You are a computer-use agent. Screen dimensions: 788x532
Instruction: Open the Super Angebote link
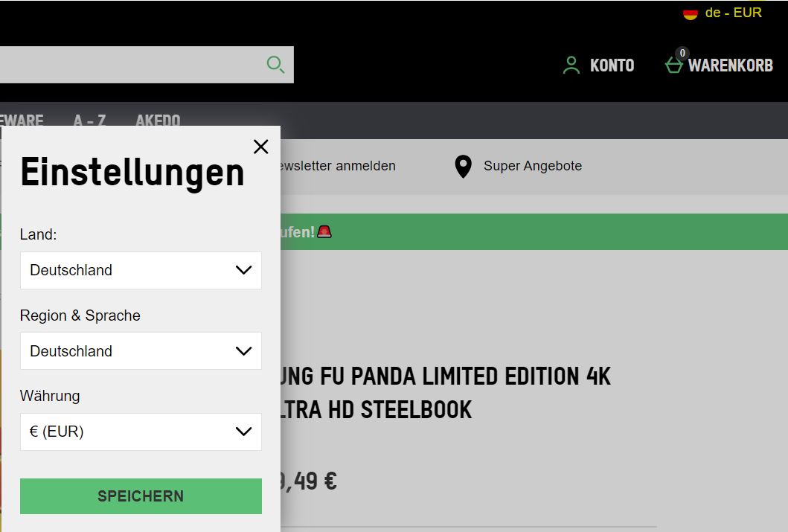tap(532, 166)
